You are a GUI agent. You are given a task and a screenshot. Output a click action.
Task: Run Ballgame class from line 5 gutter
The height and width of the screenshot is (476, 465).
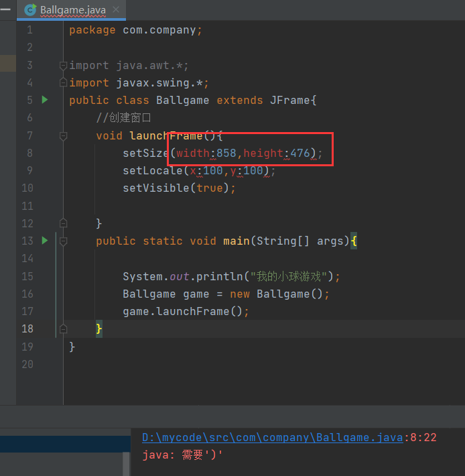pos(45,100)
